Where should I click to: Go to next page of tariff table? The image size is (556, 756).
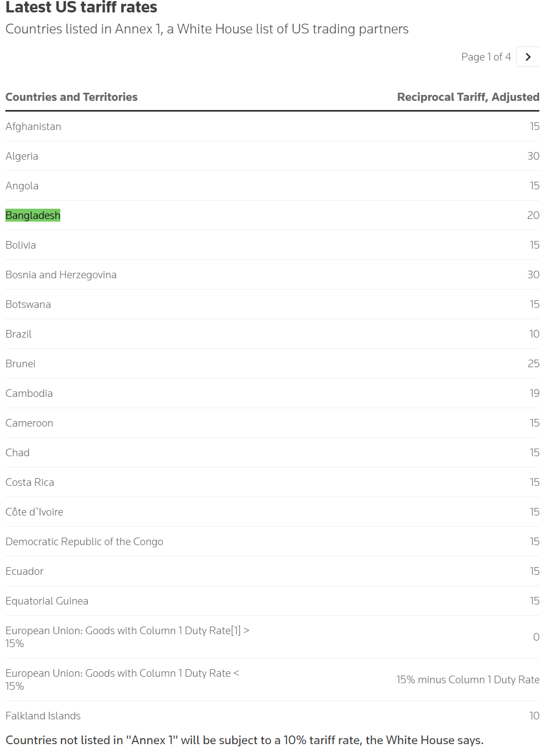[x=527, y=57]
